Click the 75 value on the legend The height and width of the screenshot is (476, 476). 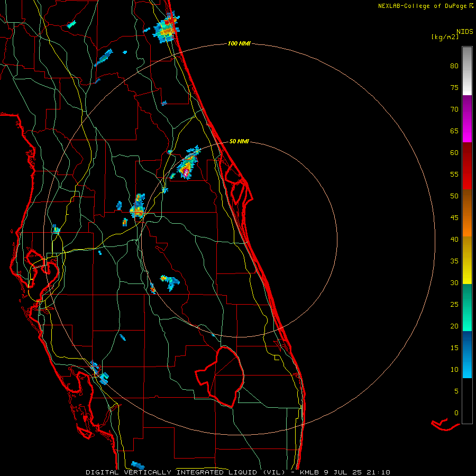coord(454,87)
